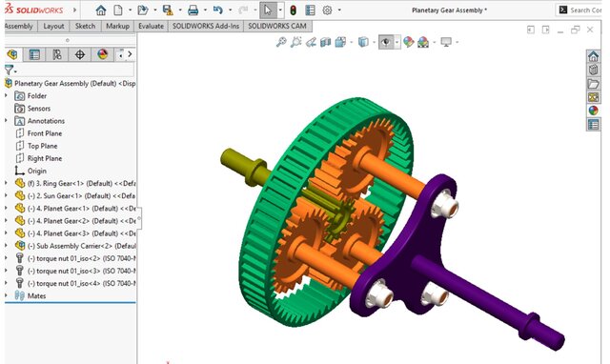The width and height of the screenshot is (610, 364).
Task: Switch to SOLIDWORKS Add-Ins tab
Action: point(206,26)
